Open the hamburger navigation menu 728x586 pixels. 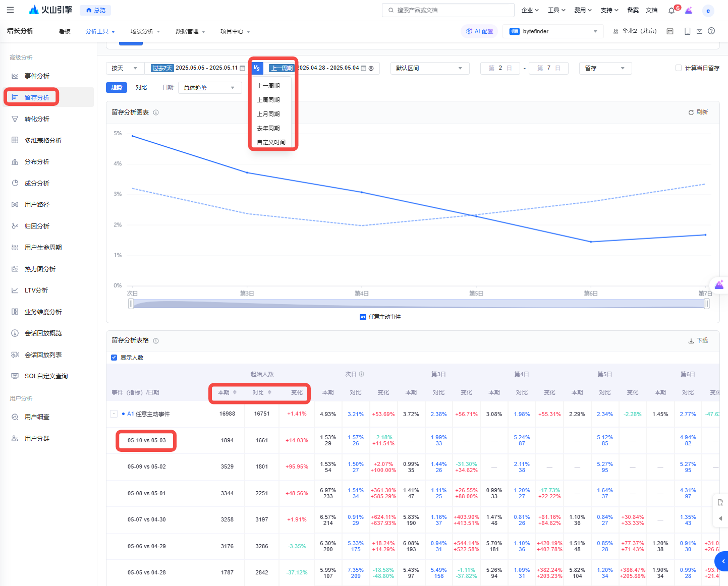coord(10,10)
